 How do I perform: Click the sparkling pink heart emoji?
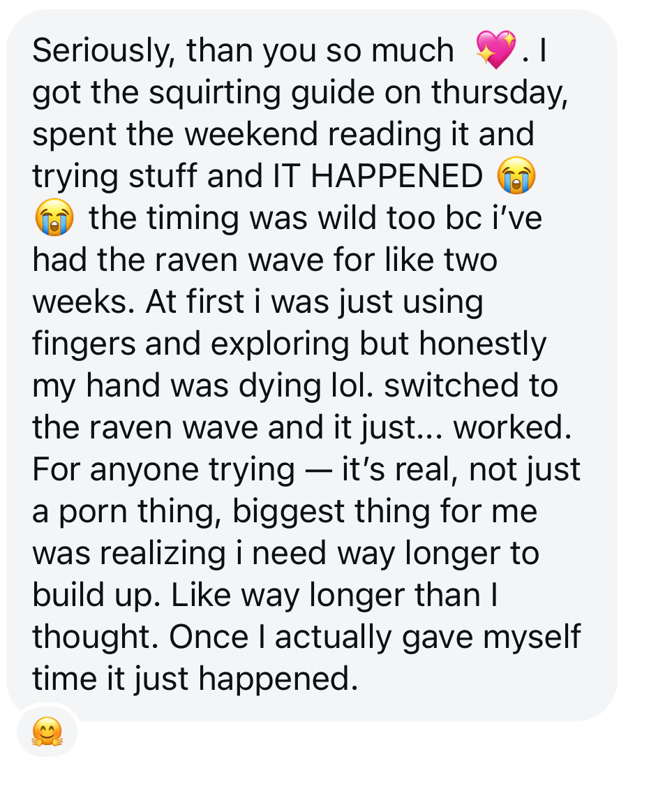pos(495,50)
